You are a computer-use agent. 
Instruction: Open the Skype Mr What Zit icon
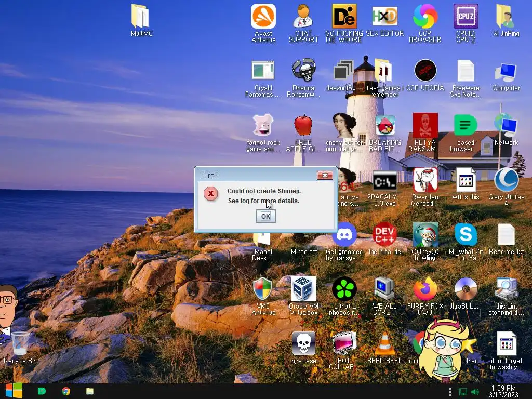coord(465,242)
